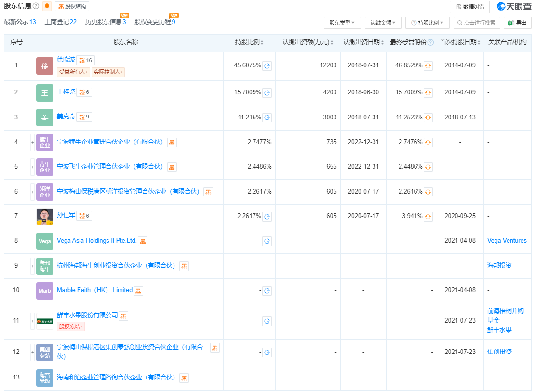Click the related-companies badge beside 姜克奇
The width and height of the screenshot is (535, 392).
[x=84, y=117]
